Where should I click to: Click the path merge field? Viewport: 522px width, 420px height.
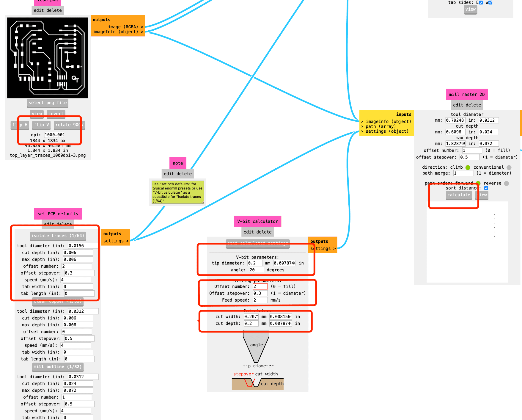click(x=463, y=173)
